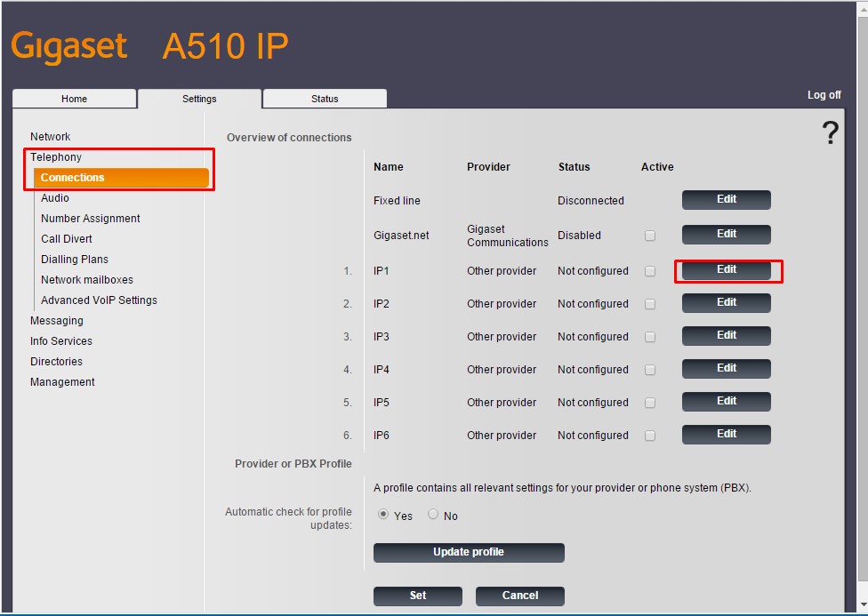Screen dimensions: 868x616
Task: Enable the IP2 Active checkbox
Action: pyautogui.click(x=650, y=304)
